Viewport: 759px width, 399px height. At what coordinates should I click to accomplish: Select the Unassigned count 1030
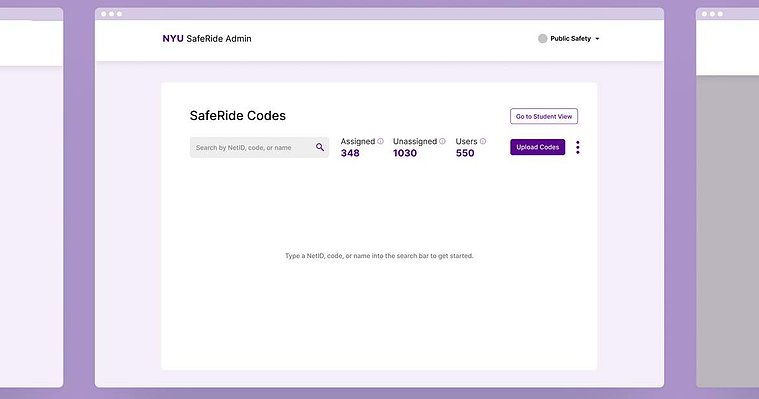coord(405,153)
